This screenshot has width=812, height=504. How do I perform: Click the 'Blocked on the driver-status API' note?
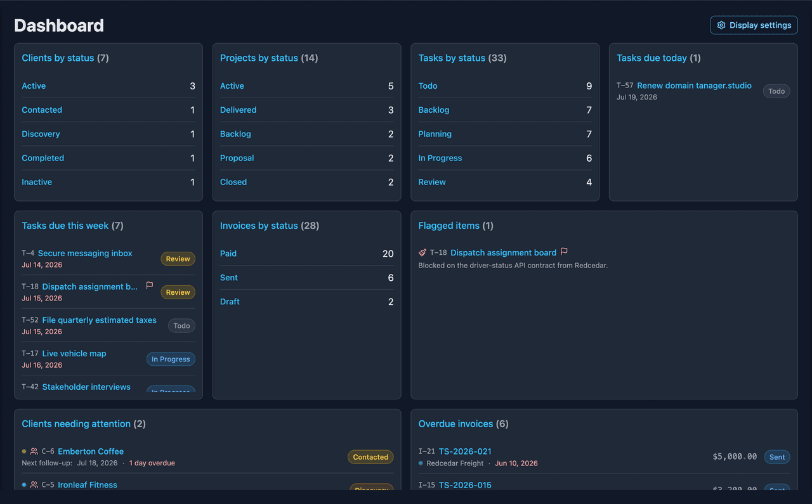513,266
